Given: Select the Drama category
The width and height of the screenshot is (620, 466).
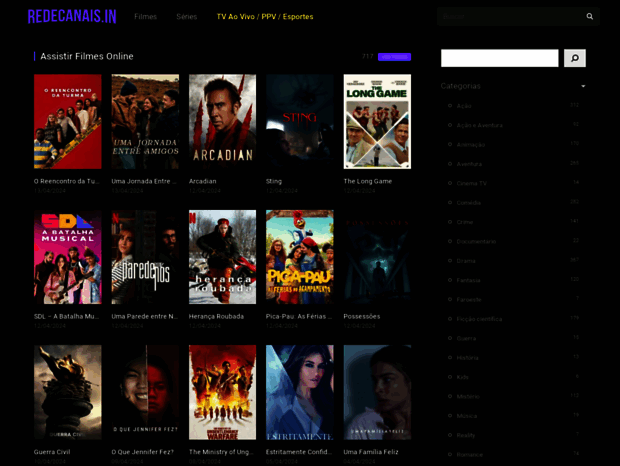Looking at the screenshot, I should (466, 261).
